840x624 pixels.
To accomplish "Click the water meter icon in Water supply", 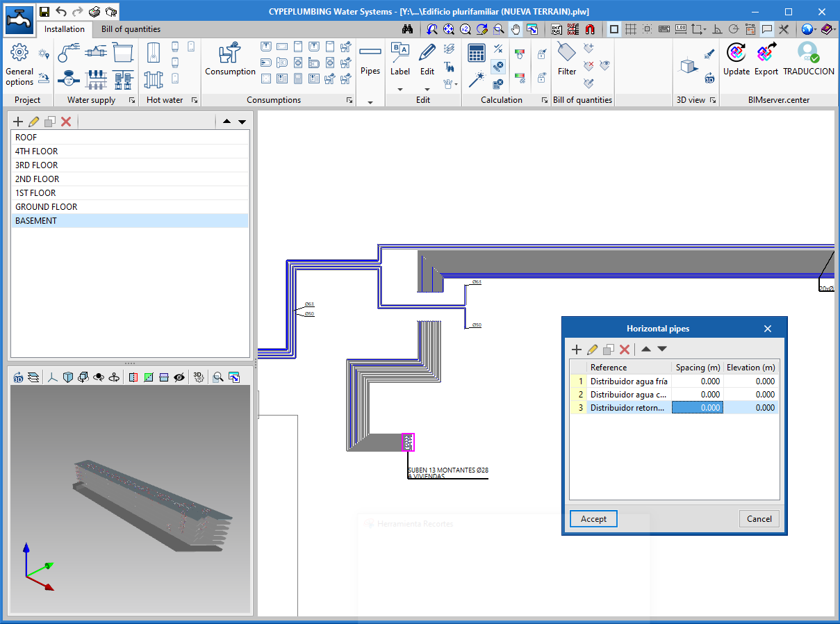I will coord(68,79).
